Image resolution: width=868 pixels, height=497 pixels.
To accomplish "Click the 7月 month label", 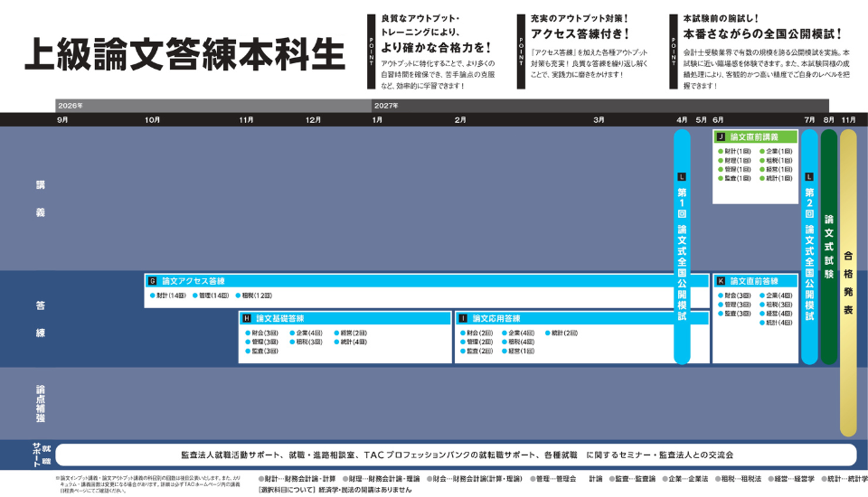I will [809, 119].
